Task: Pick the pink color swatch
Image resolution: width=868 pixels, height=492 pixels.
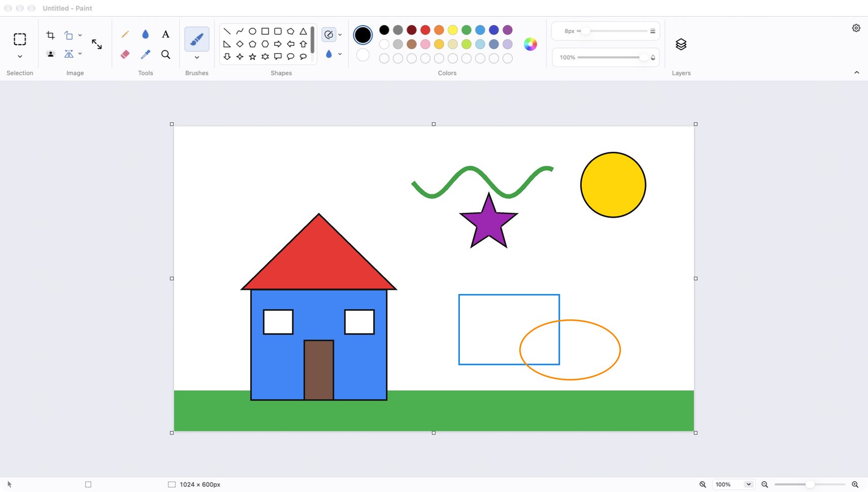Action: [425, 44]
